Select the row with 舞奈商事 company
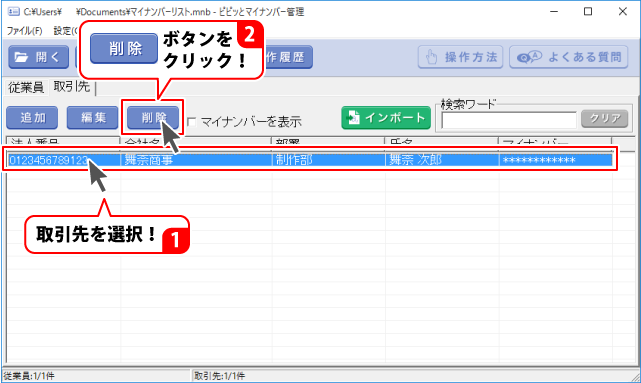The width and height of the screenshot is (641, 383). 309,160
